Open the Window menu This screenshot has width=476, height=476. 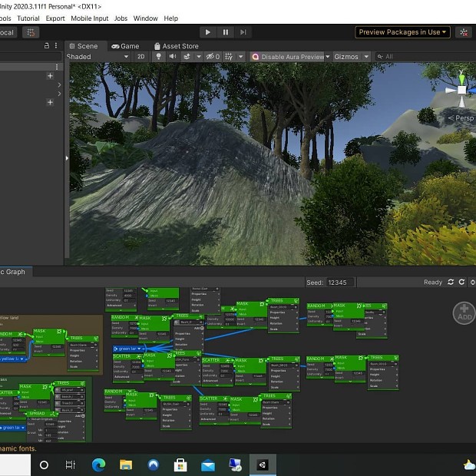pos(145,18)
